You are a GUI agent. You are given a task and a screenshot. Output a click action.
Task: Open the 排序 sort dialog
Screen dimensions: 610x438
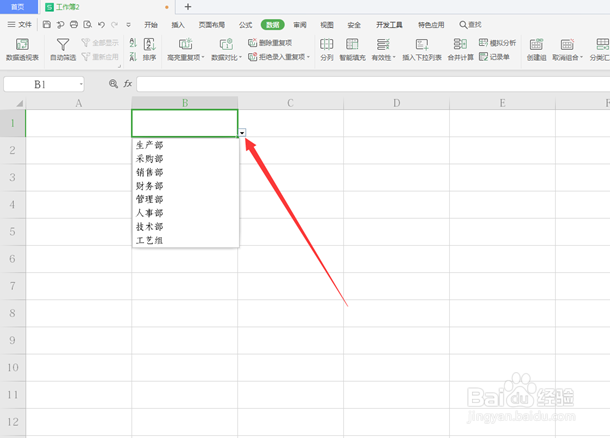pyautogui.click(x=149, y=49)
